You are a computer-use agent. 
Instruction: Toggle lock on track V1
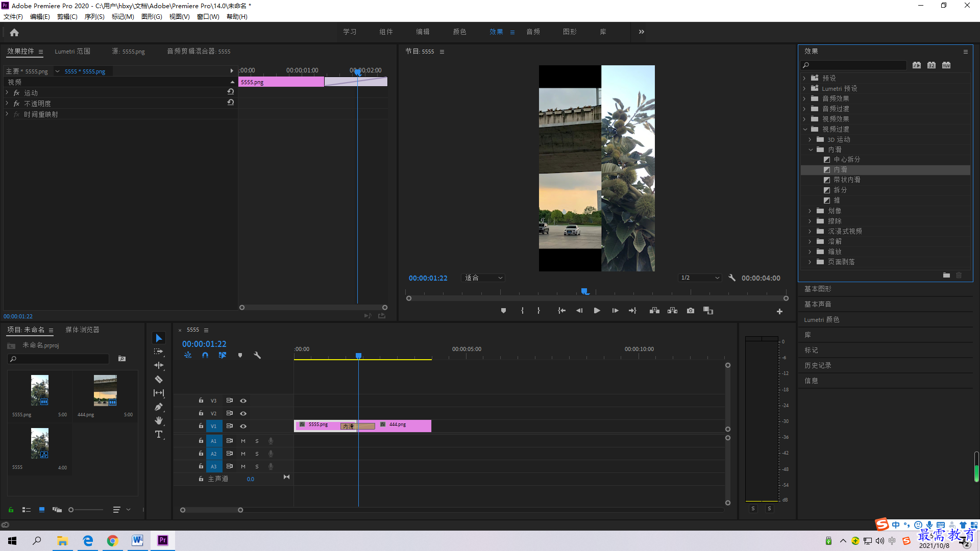pos(201,425)
